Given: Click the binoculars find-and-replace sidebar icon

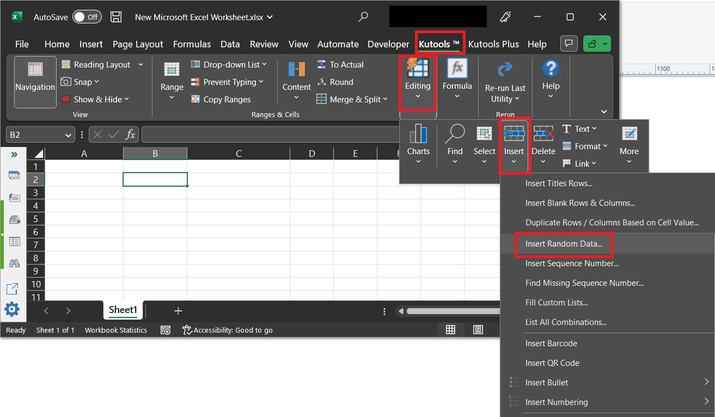Looking at the screenshot, I should pyautogui.click(x=14, y=264).
